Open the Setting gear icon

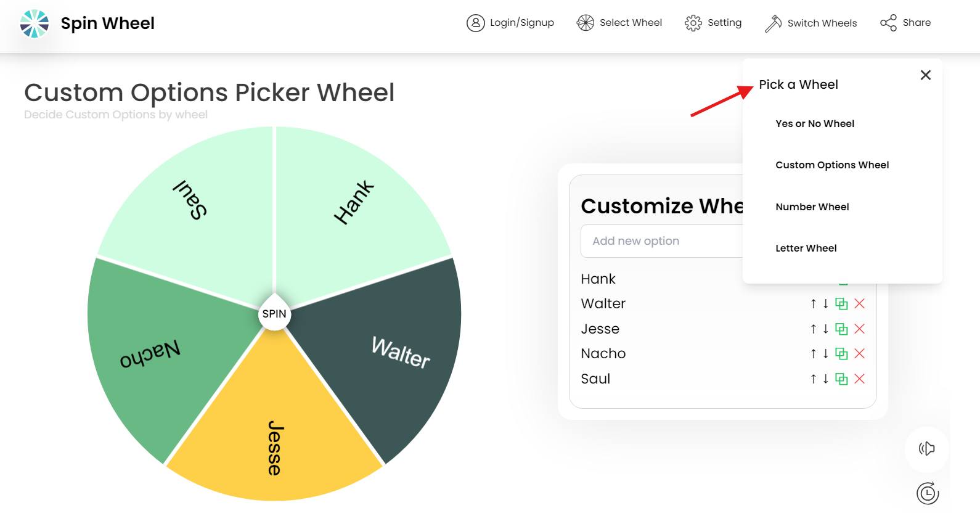click(x=693, y=22)
